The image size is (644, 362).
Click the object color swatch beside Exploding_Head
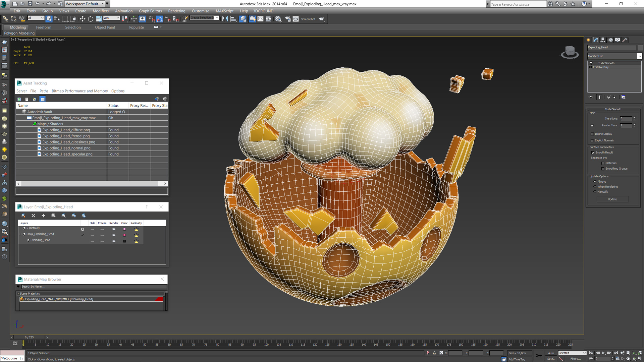[x=640, y=48]
